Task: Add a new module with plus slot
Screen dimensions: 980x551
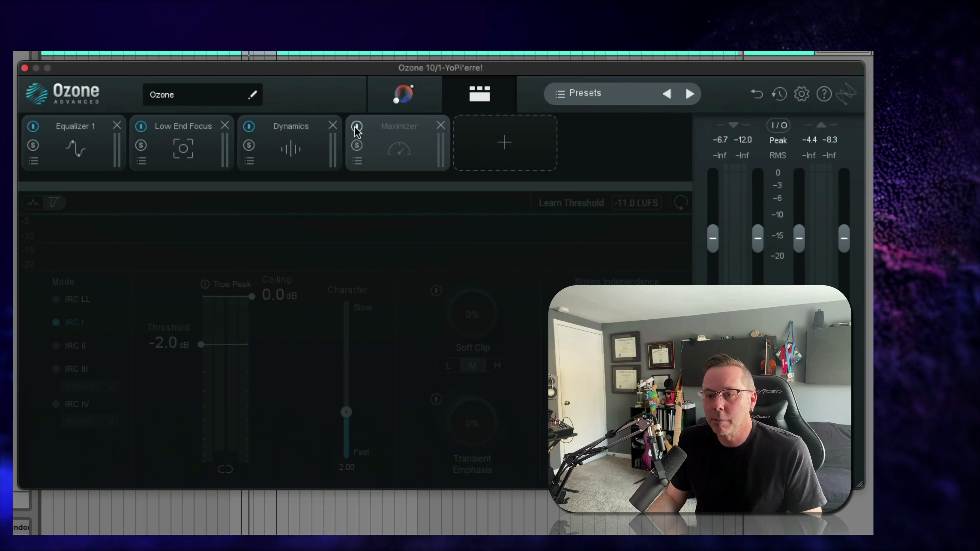Action: [505, 143]
